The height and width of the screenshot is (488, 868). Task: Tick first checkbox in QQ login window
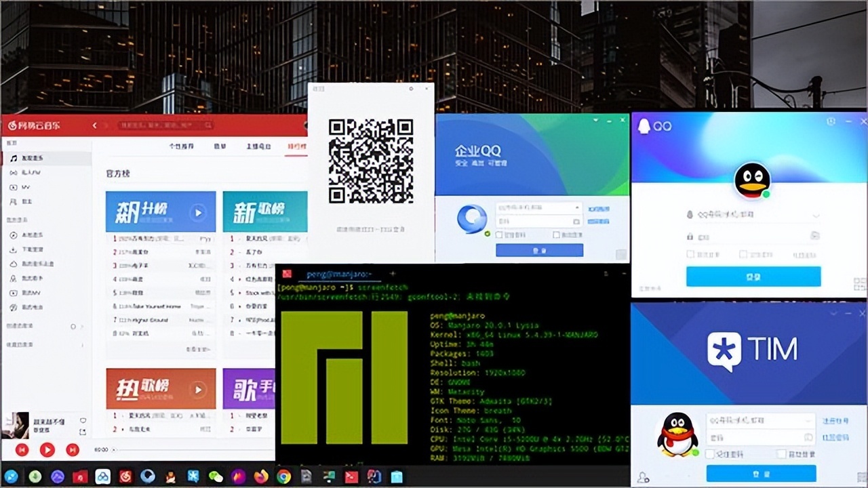click(690, 255)
